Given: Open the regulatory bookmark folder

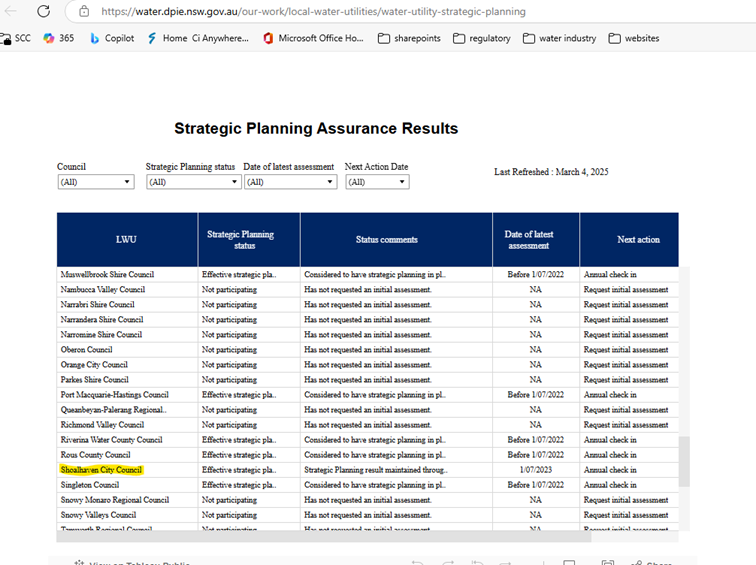Looking at the screenshot, I should pos(482,38).
